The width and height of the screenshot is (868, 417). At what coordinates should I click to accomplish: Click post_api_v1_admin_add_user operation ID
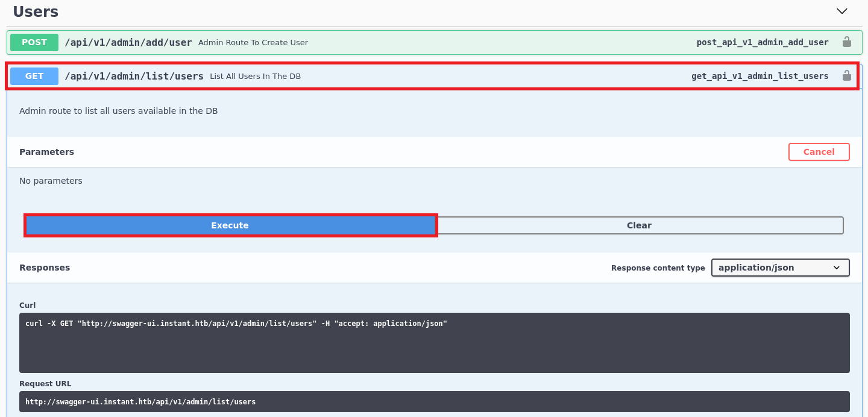[762, 42]
